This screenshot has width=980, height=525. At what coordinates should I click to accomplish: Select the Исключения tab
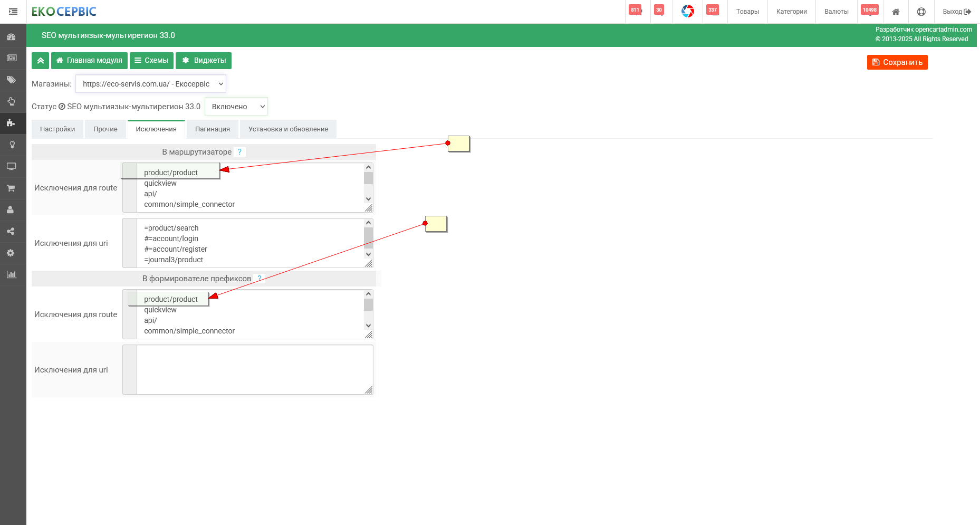point(156,129)
